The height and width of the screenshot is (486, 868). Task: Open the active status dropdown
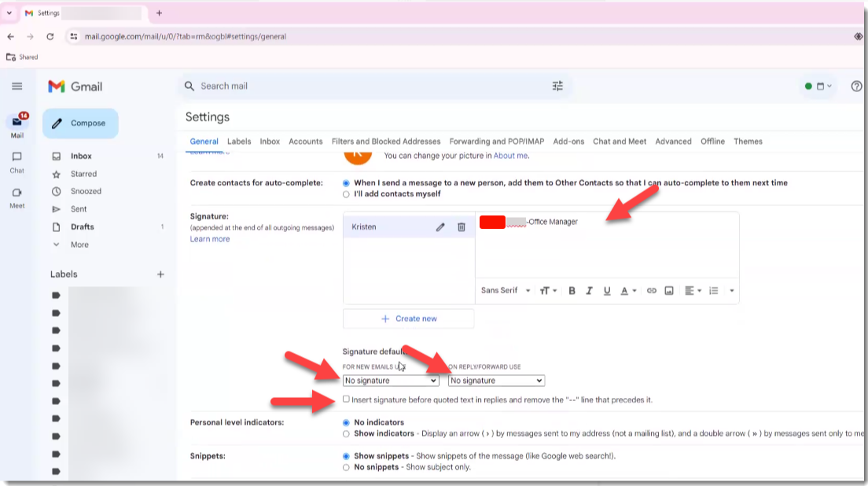(x=818, y=87)
